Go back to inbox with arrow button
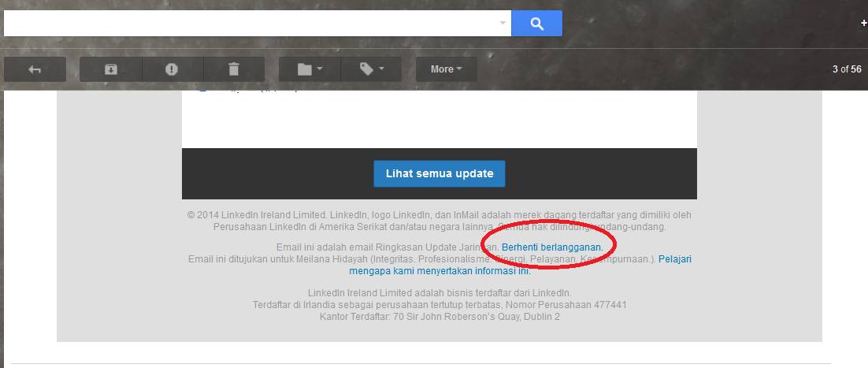Viewport: 868px width, 368px height. point(35,69)
